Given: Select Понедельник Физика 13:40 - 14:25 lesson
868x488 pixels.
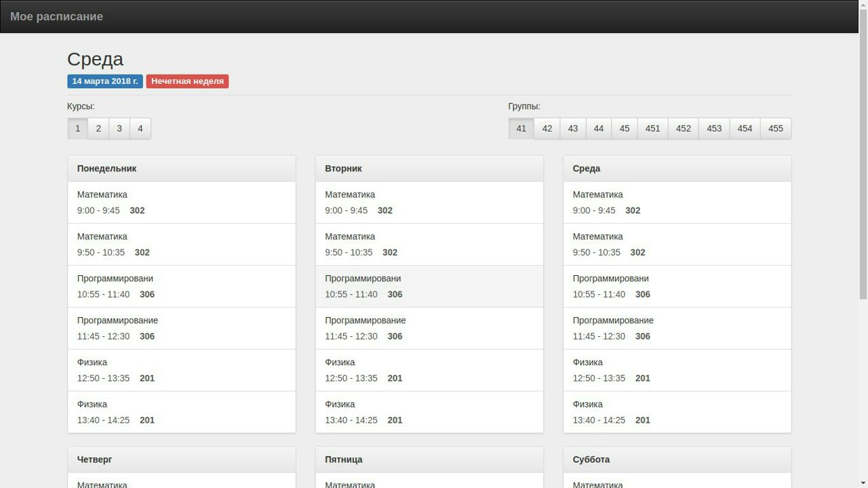Looking at the screenshot, I should point(182,412).
